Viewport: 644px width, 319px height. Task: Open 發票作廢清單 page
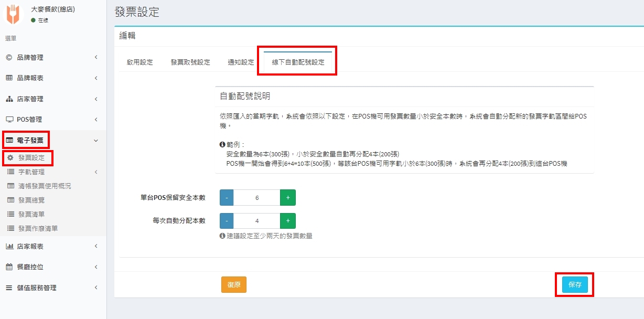click(38, 228)
